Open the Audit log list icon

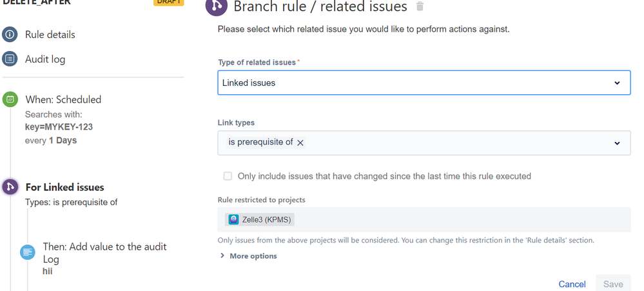(10, 59)
